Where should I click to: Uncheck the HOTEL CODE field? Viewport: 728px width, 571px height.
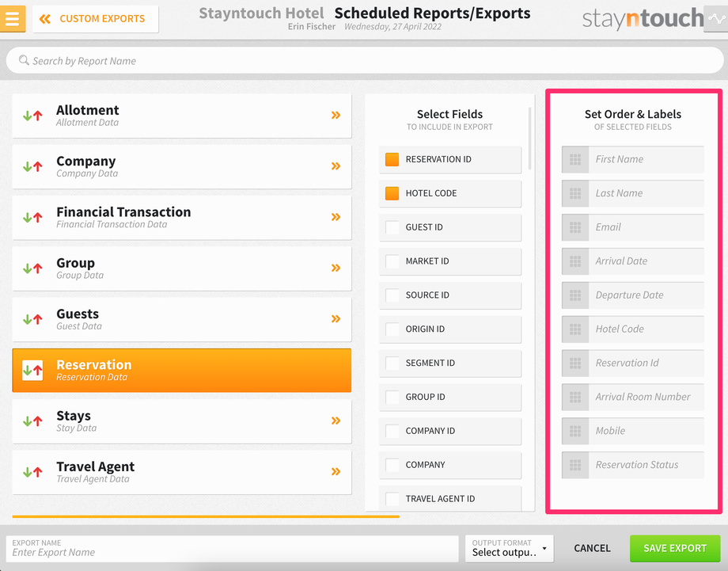coord(392,193)
